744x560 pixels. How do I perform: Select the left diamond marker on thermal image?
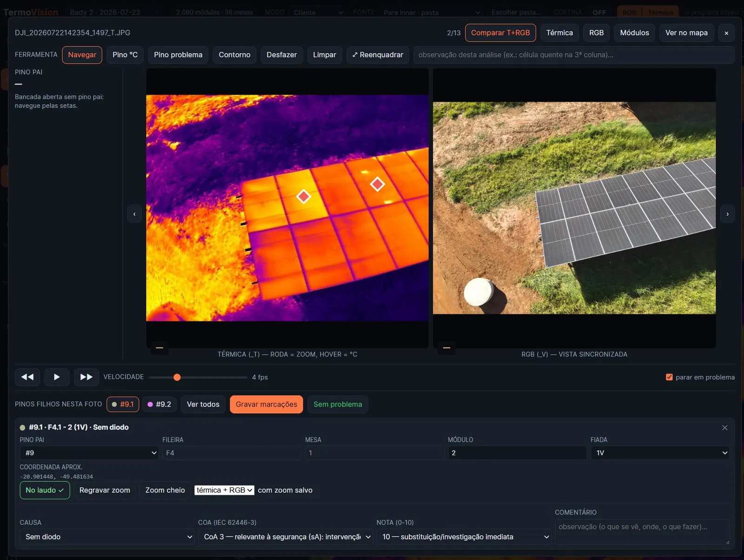(303, 197)
